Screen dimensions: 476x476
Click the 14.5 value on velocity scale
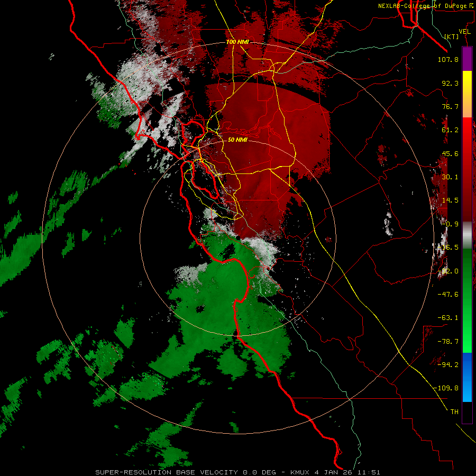pos(450,200)
